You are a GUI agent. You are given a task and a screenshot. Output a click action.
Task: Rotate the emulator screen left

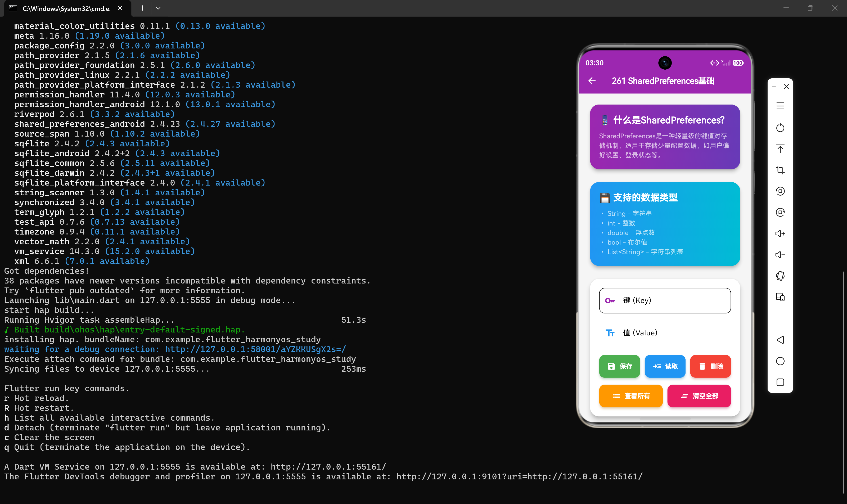pyautogui.click(x=780, y=191)
